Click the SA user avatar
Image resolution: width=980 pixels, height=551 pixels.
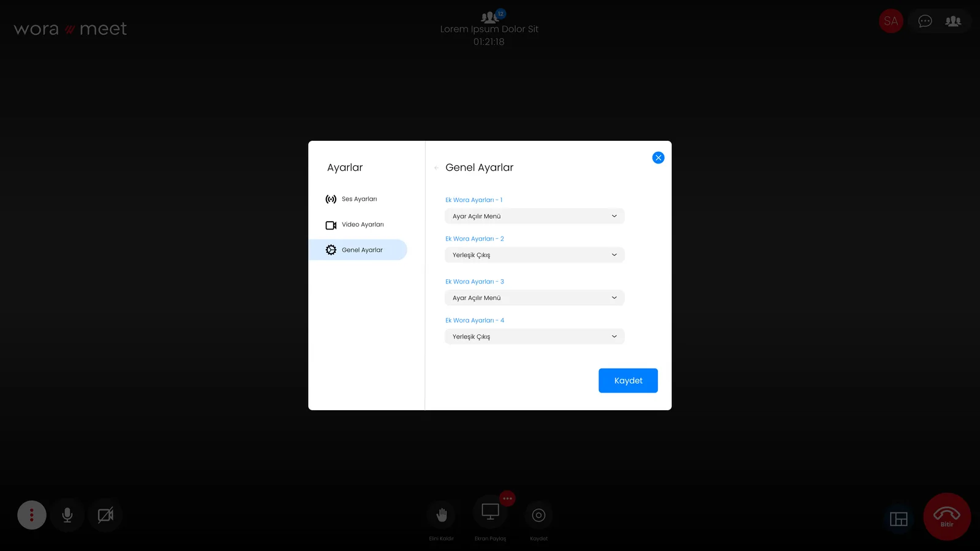pyautogui.click(x=891, y=21)
